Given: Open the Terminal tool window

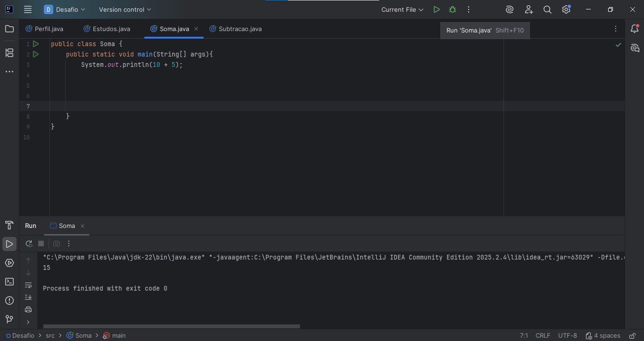Looking at the screenshot, I should [9, 282].
